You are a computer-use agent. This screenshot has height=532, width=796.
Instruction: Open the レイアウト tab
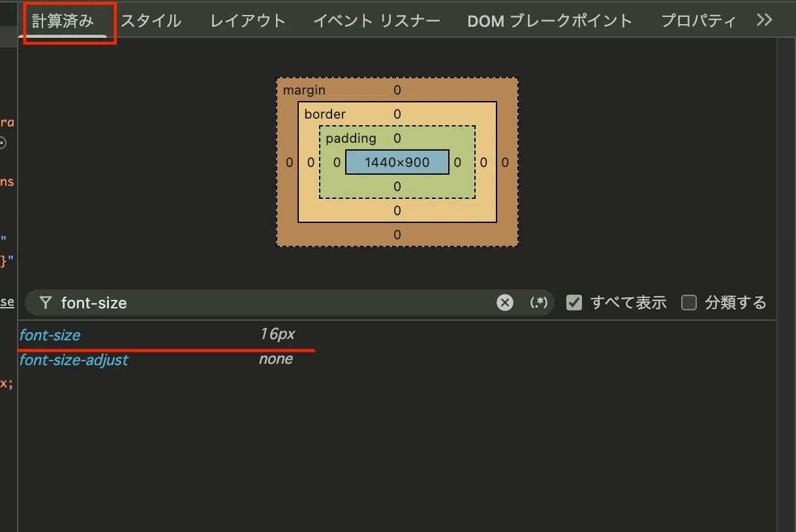(x=248, y=21)
